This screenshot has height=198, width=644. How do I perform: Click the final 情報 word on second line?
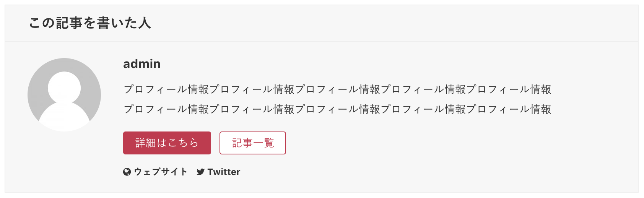click(541, 109)
